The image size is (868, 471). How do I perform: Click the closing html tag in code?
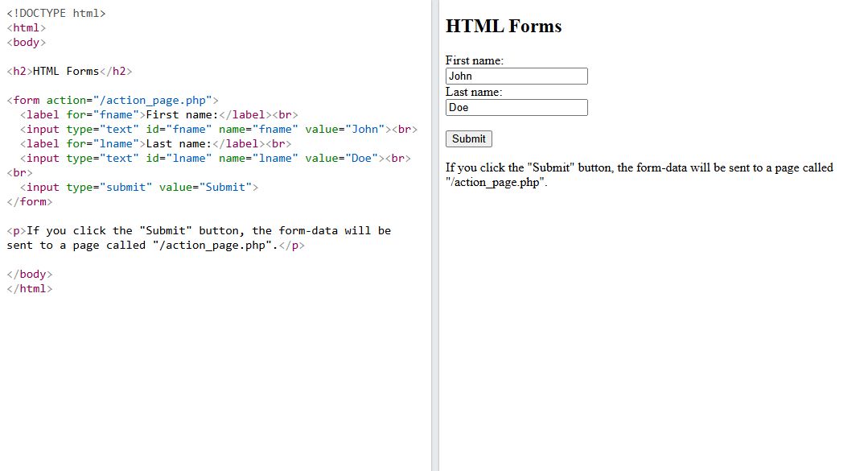(x=31, y=288)
